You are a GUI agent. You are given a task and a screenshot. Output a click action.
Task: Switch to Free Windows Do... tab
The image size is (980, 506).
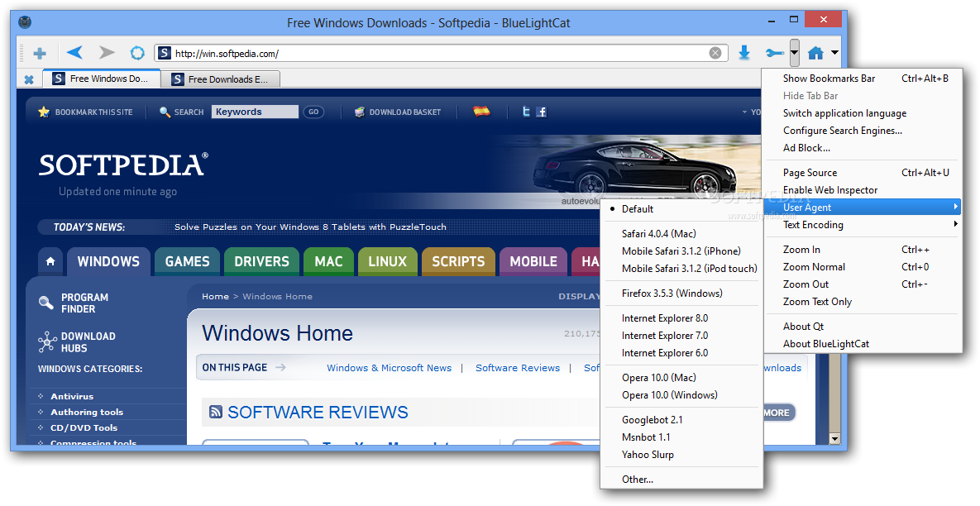[102, 79]
